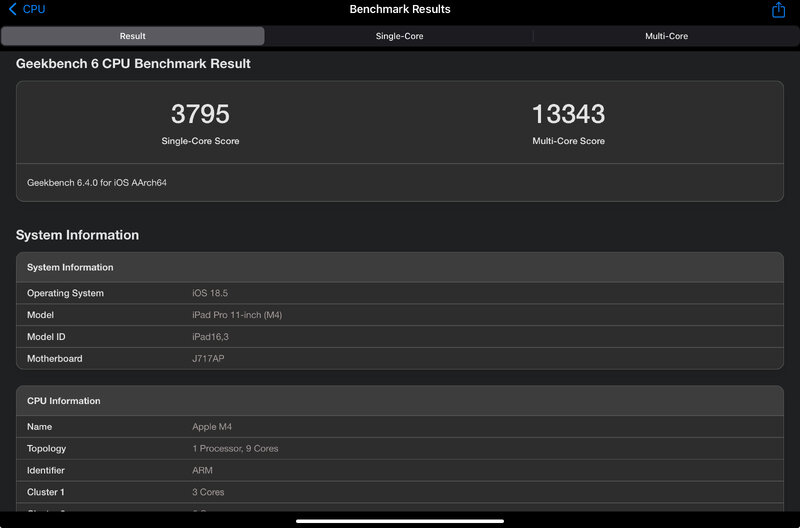Click the Topology label
Image resolution: width=800 pixels, height=528 pixels.
pos(46,449)
